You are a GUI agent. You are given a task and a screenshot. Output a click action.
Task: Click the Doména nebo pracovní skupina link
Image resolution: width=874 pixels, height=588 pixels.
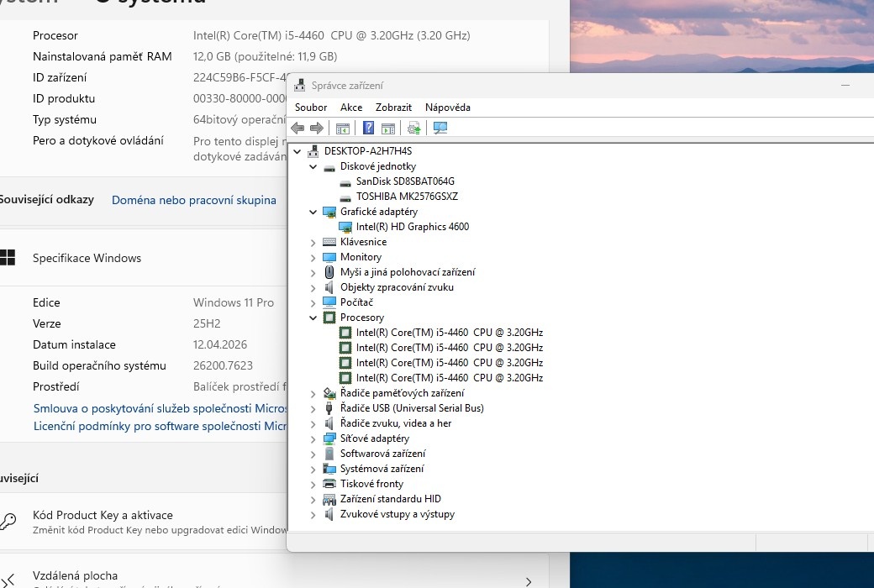coord(194,200)
